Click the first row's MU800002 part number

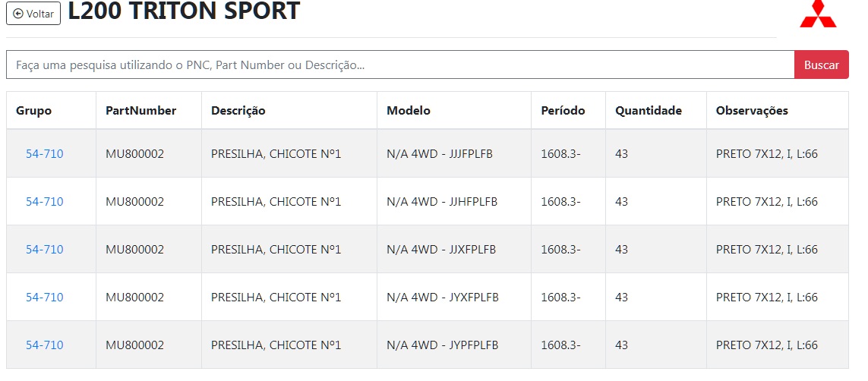[135, 154]
